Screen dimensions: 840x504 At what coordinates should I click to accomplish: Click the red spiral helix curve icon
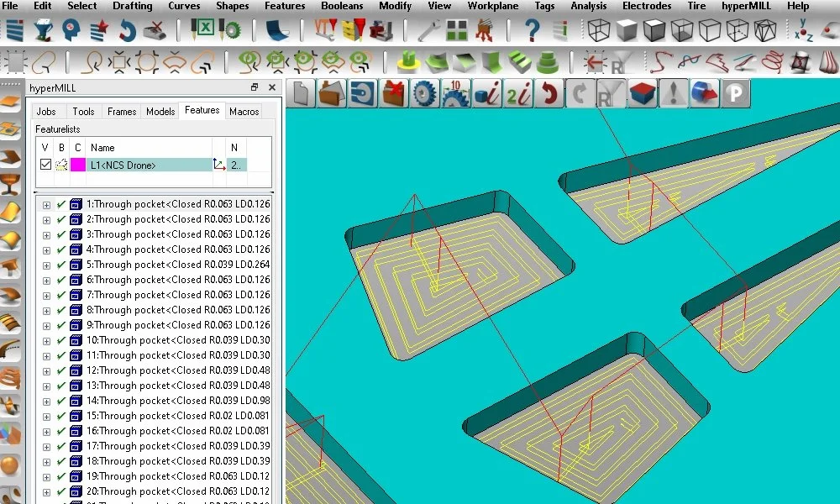pyautogui.click(x=773, y=62)
